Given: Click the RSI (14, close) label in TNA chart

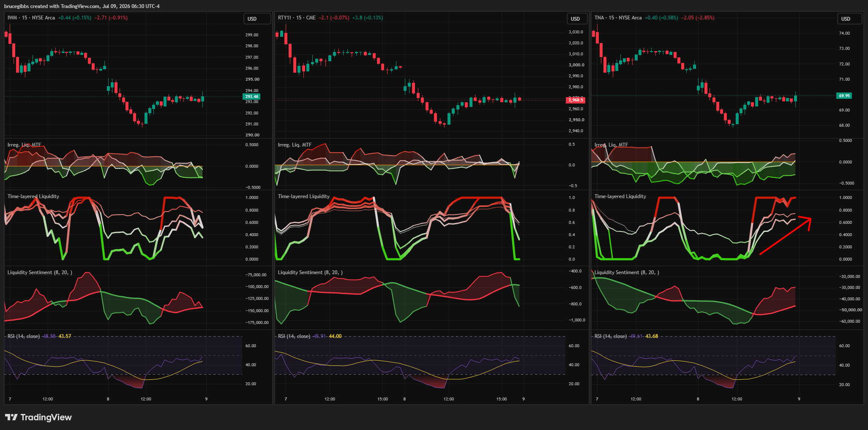Looking at the screenshot, I should [611, 336].
